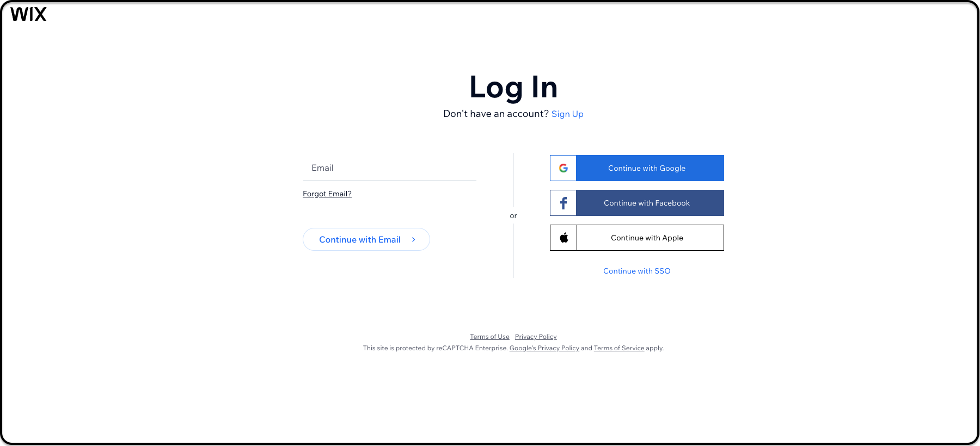
Task: Click the "Don't have an account?" text
Action: (496, 114)
